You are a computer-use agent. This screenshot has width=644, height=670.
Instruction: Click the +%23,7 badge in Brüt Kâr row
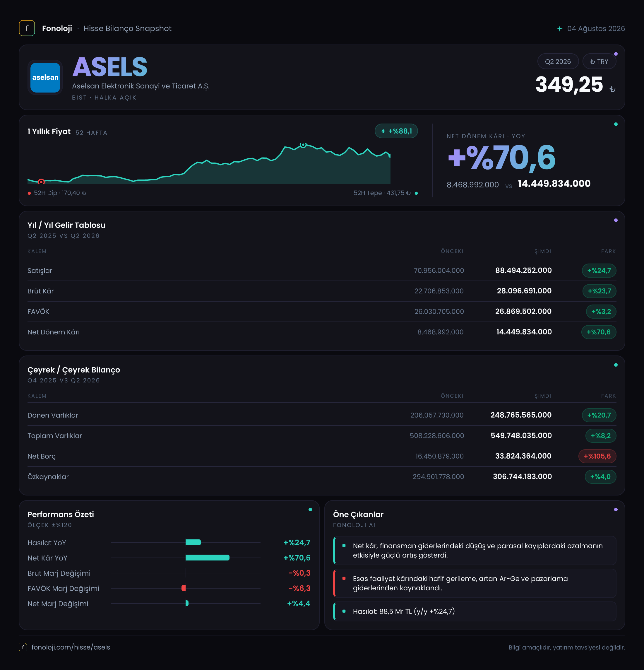(599, 291)
